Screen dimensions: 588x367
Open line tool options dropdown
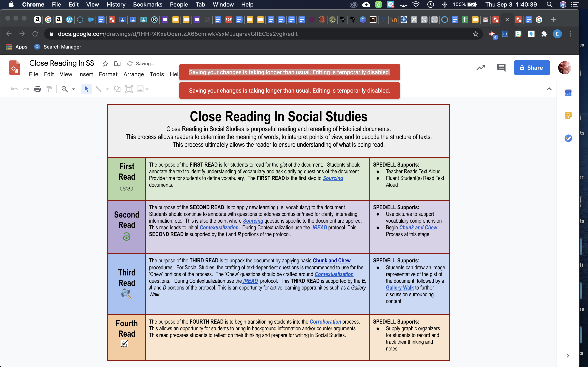tap(107, 89)
